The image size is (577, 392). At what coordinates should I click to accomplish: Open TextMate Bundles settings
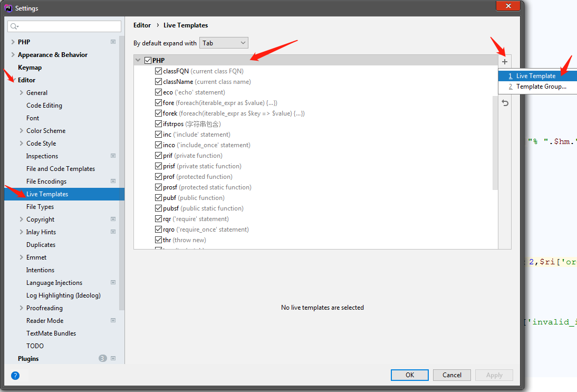point(51,333)
